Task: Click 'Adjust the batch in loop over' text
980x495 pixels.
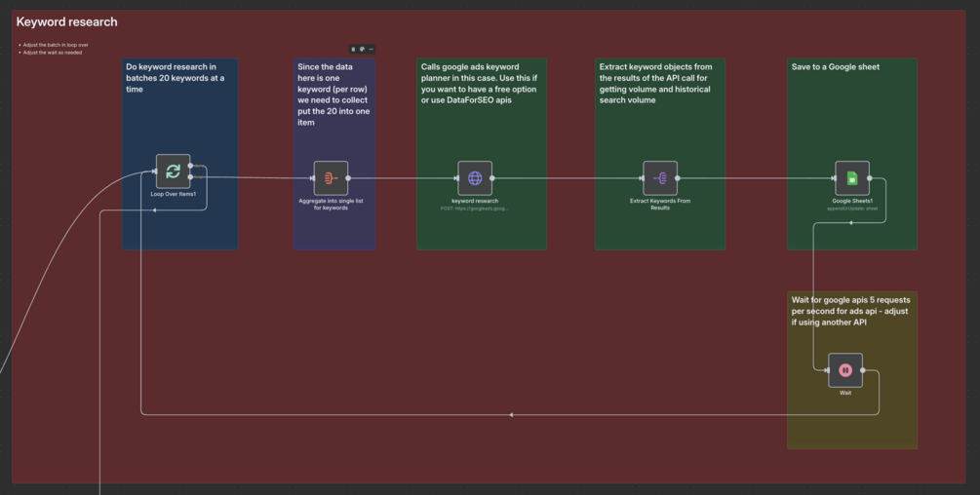Action: pyautogui.click(x=56, y=45)
